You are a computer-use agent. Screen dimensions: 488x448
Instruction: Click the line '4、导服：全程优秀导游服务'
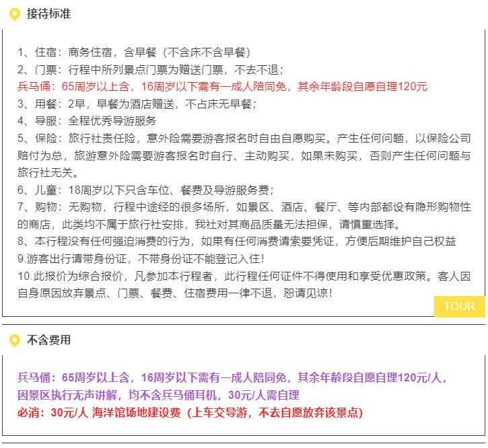[x=87, y=120]
